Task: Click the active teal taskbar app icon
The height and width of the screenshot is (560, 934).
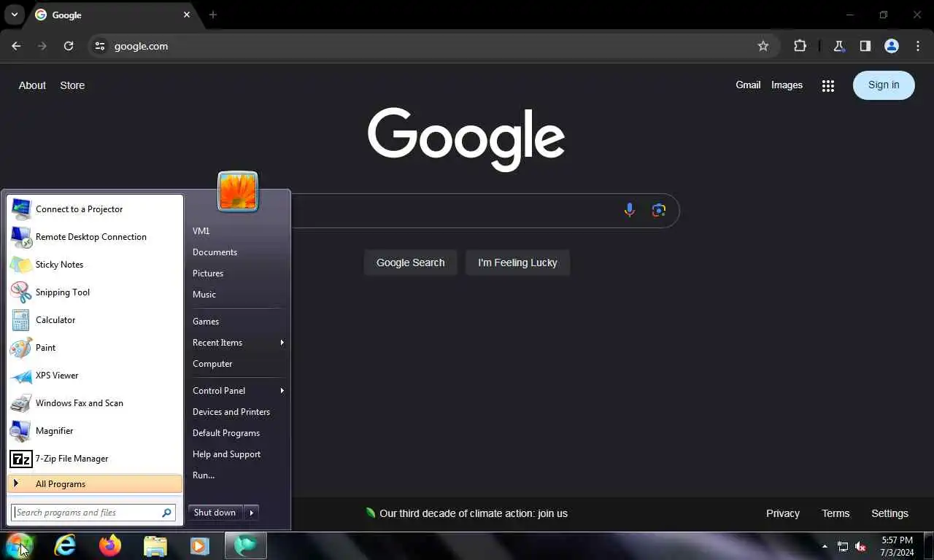Action: click(246, 545)
